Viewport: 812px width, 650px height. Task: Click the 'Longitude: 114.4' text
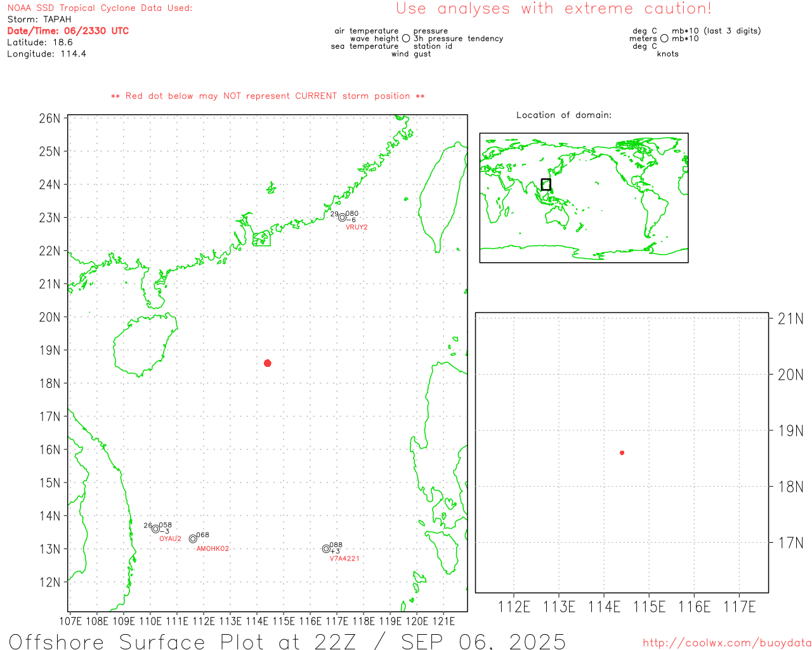coord(47,54)
